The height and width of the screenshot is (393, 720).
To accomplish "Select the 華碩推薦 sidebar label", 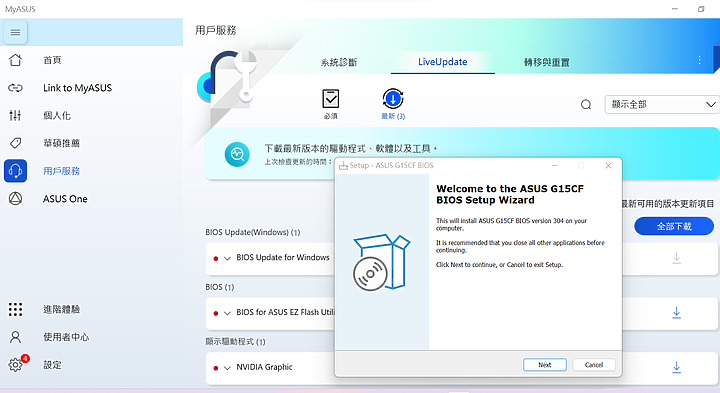I will (61, 143).
